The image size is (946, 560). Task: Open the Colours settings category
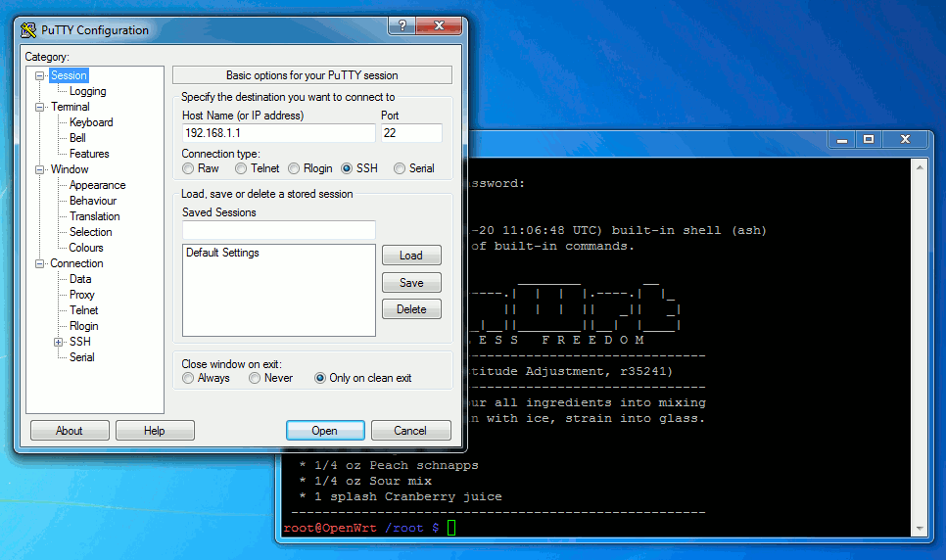86,248
